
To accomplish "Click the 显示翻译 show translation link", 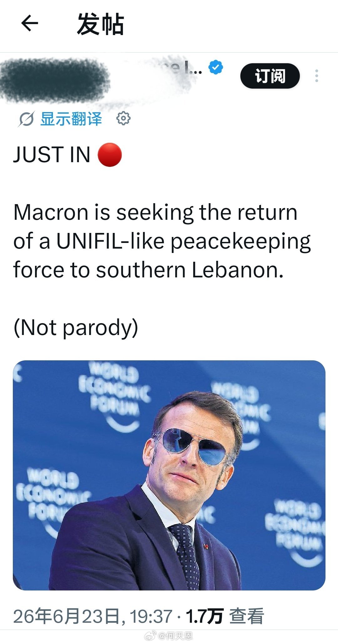I will coord(71,119).
